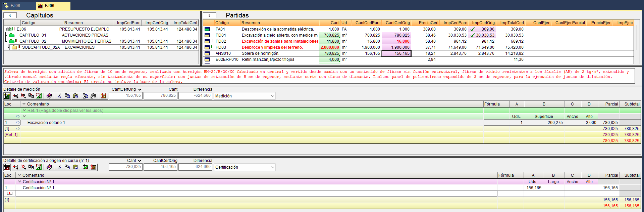
Task: Click the Excavación sótano 1 comment cell
Action: click(x=252, y=123)
